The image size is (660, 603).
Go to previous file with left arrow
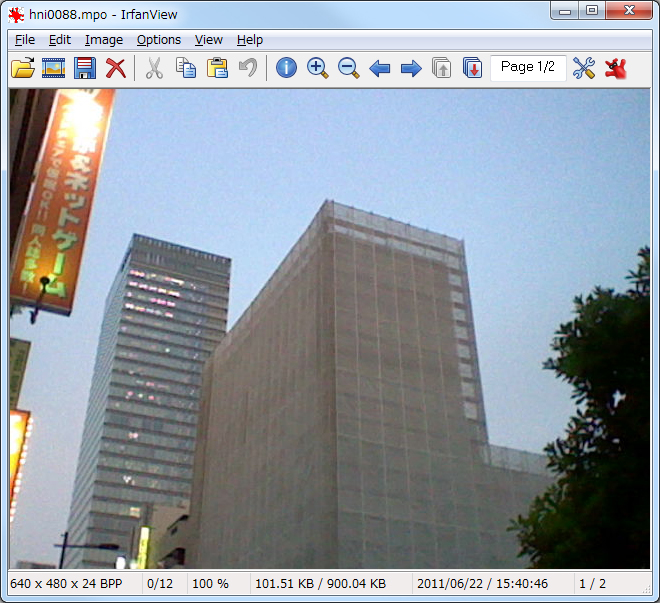click(x=380, y=68)
